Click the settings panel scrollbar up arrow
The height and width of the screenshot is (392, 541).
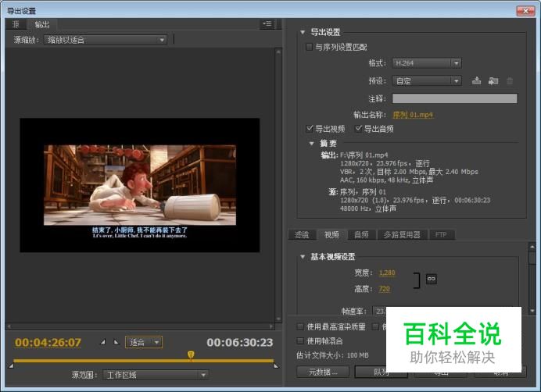coord(532,247)
